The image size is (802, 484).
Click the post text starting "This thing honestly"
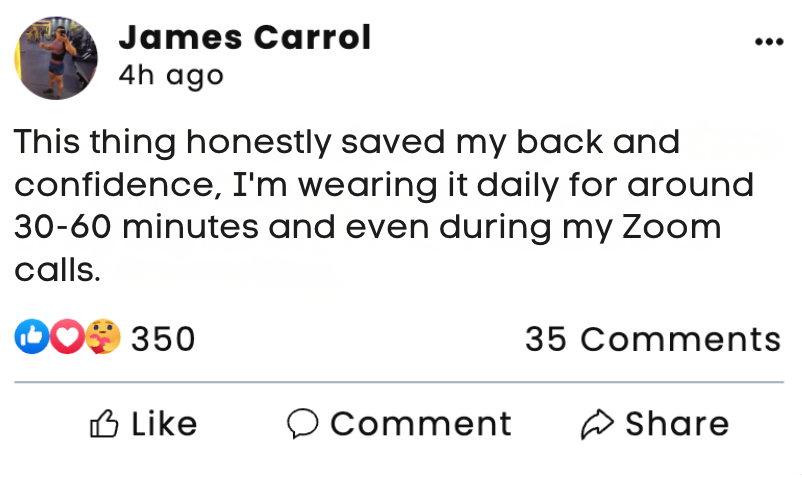tap(346, 142)
